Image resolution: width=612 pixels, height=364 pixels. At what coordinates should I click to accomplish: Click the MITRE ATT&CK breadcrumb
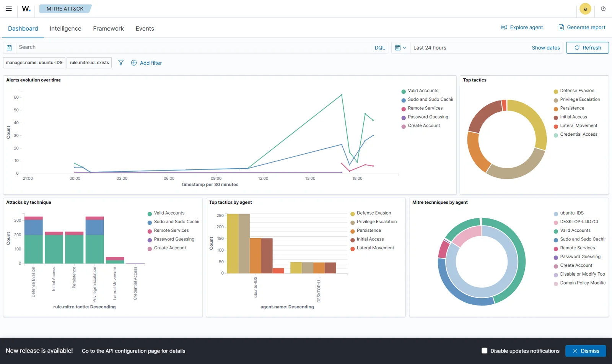click(x=65, y=9)
